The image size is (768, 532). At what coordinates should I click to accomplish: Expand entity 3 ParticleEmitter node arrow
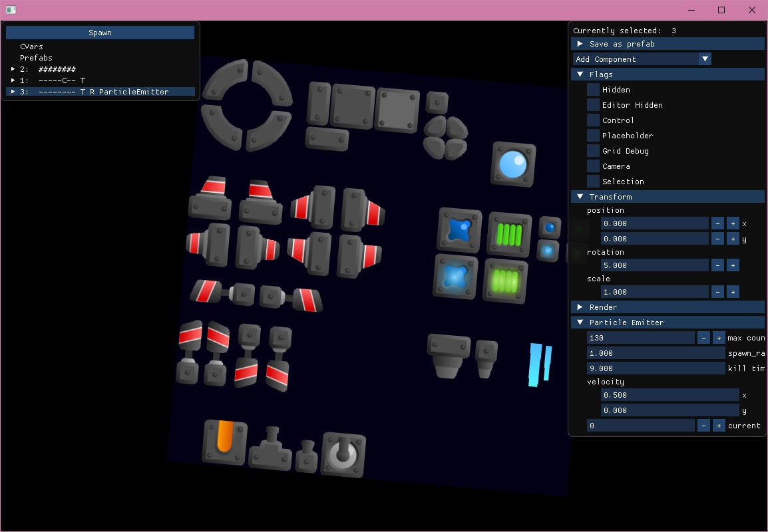13,92
